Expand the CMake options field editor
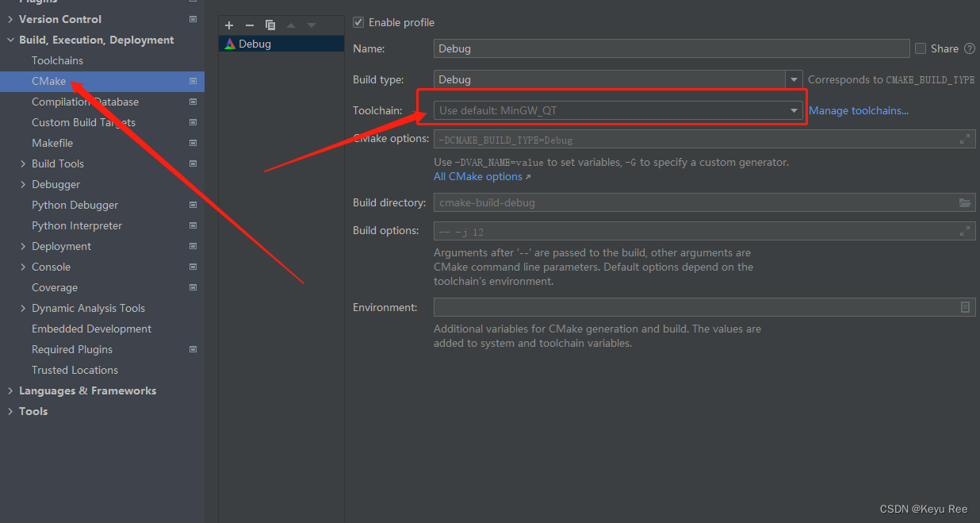The width and height of the screenshot is (980, 523). (965, 139)
